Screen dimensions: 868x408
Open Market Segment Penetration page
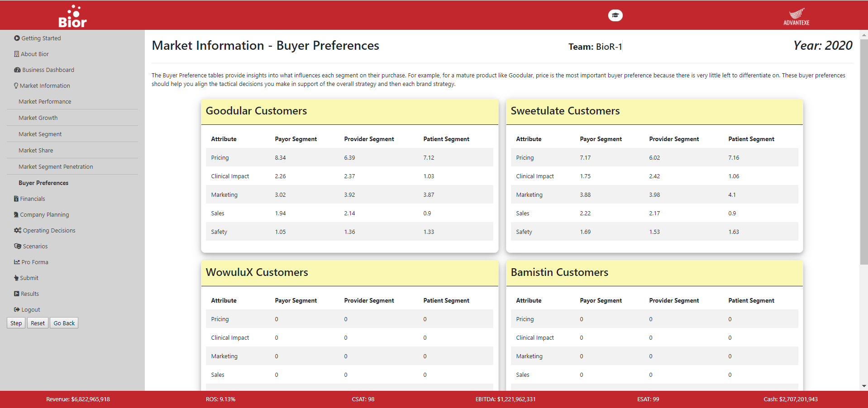point(56,166)
